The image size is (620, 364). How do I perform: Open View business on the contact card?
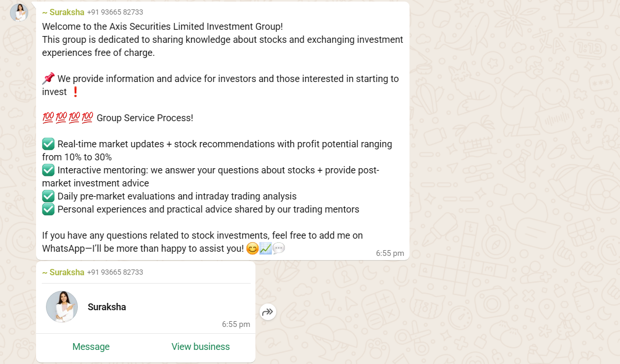(201, 347)
